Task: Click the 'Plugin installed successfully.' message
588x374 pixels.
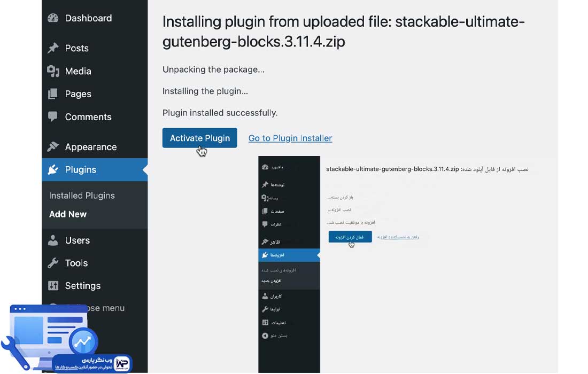Action: click(220, 113)
